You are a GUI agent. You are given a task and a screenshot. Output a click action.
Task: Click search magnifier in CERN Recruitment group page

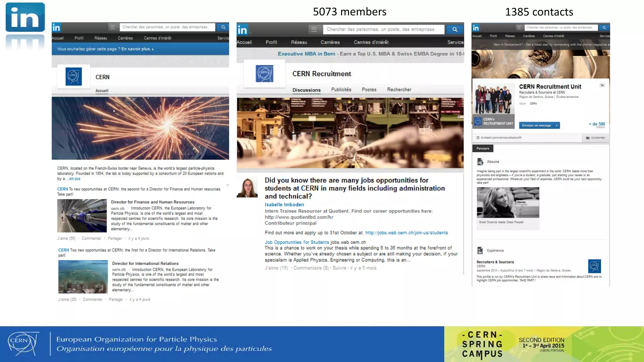[x=455, y=30]
